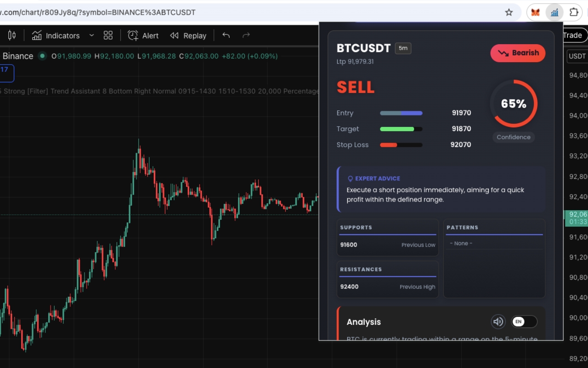
Task: Create a new Alert
Action: [143, 35]
